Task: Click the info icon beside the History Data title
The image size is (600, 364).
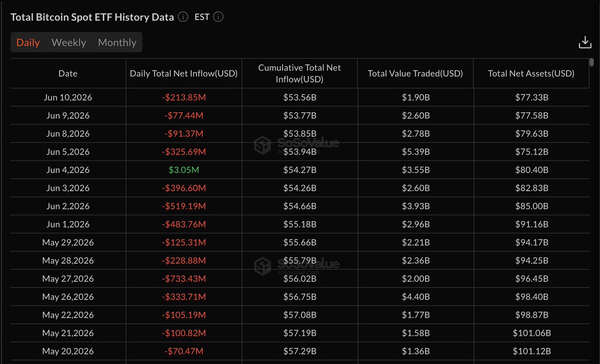Action: point(183,17)
